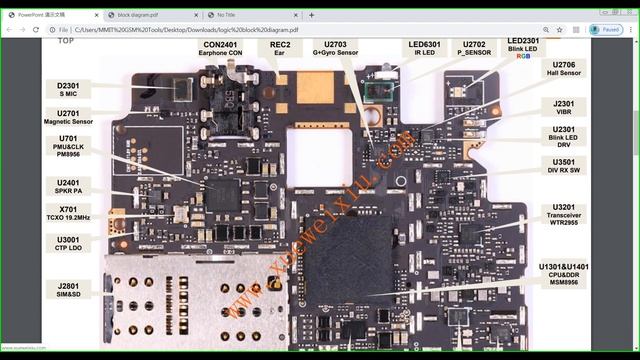Click the LED6301 IR LED label

[x=424, y=48]
